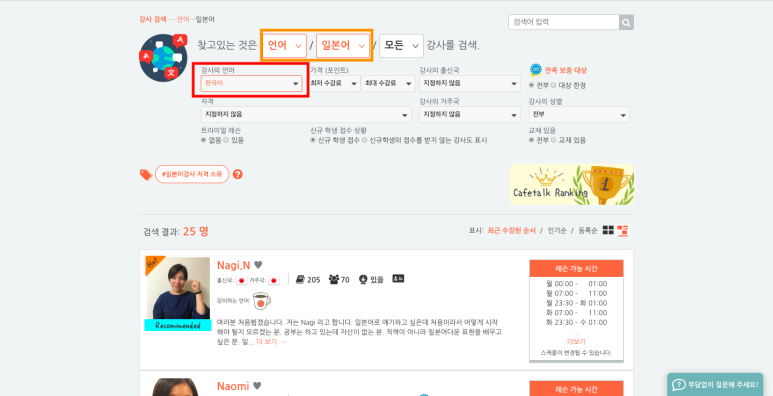Click the orange tag icon

(x=145, y=175)
